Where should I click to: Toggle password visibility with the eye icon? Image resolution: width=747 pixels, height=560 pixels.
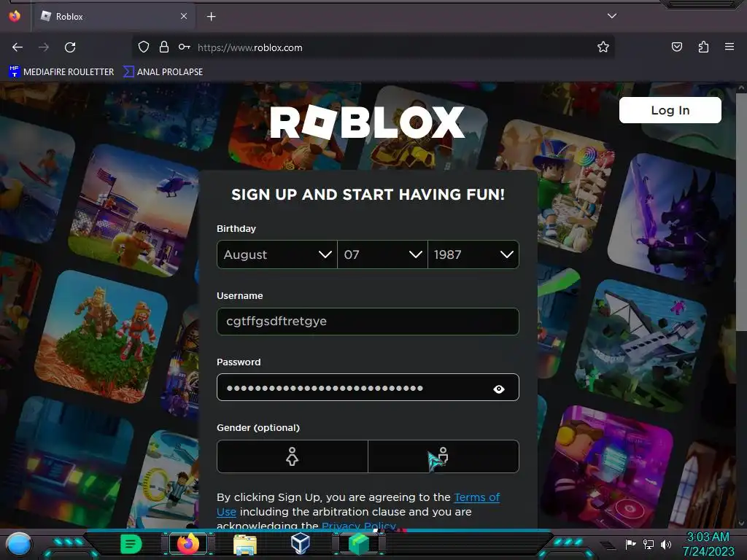(499, 389)
